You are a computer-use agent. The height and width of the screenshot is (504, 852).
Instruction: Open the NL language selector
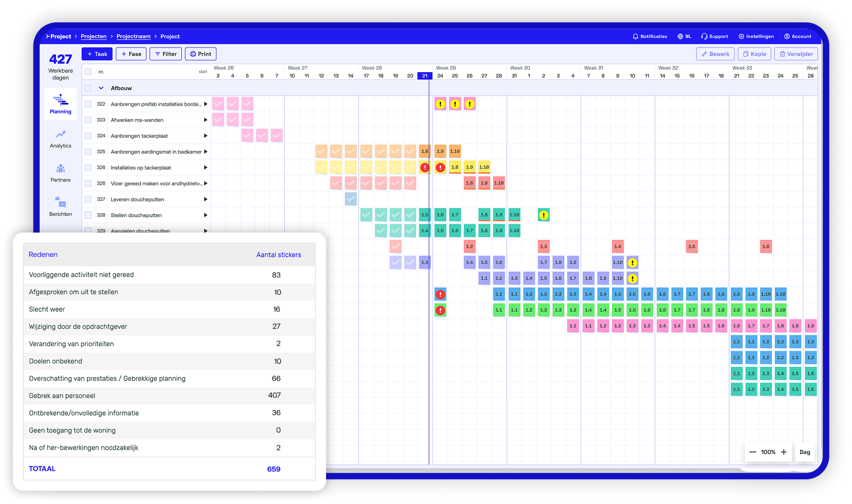point(684,36)
